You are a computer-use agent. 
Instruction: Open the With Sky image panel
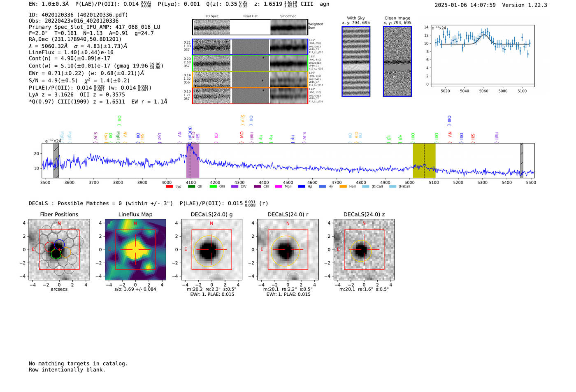pos(356,61)
